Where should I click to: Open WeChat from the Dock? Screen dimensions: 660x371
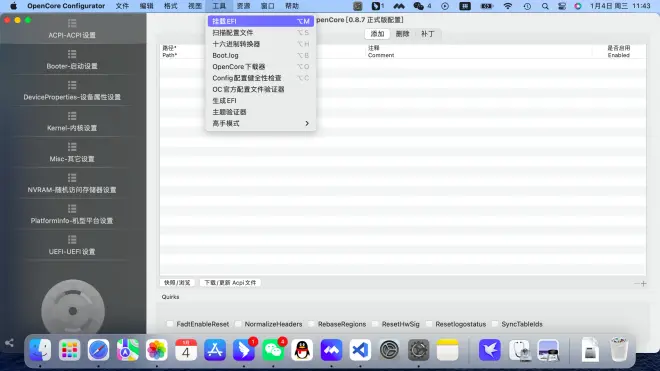[x=273, y=350]
